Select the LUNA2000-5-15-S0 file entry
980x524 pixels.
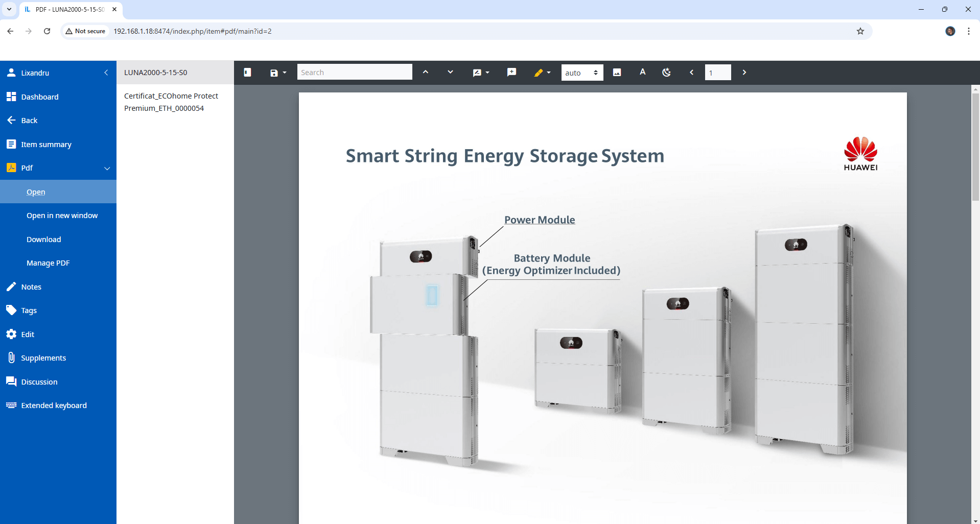coord(175,73)
